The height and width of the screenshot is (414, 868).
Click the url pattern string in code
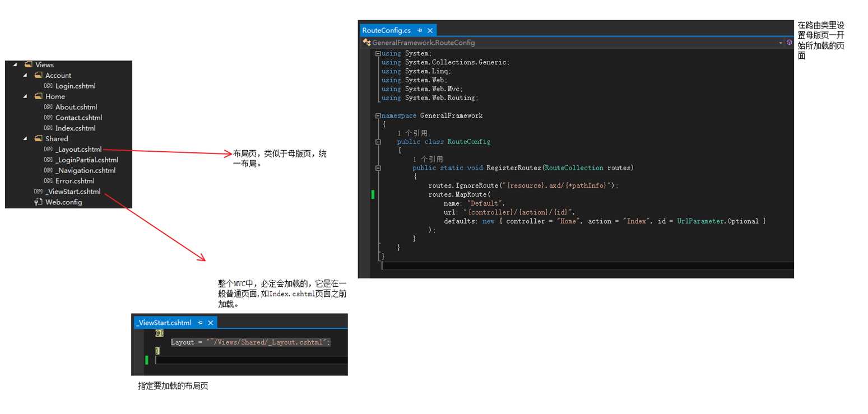pyautogui.click(x=517, y=212)
